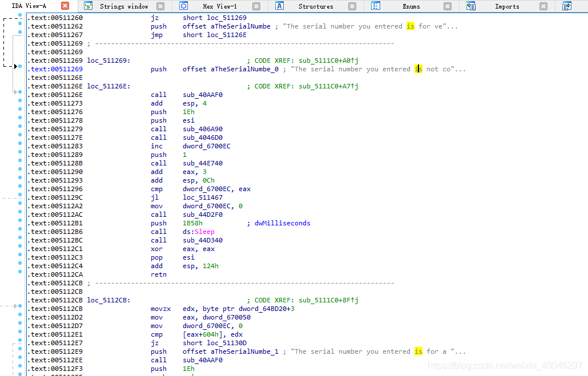Click the push 1Eh at 00511276
The image size is (588, 376).
(x=172, y=112)
